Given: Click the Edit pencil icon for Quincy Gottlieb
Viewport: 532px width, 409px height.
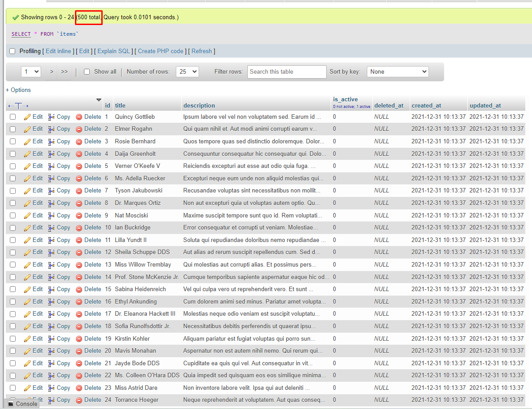Looking at the screenshot, I should pos(27,117).
